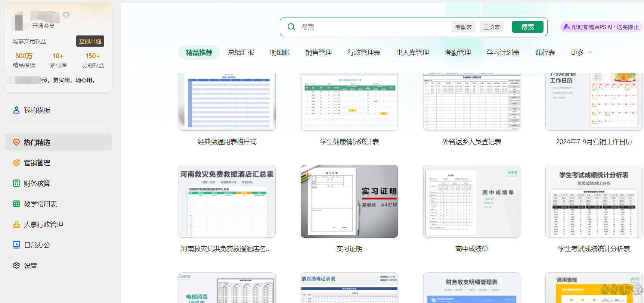Open 高中成绩单 template thumbnail

coord(472,202)
